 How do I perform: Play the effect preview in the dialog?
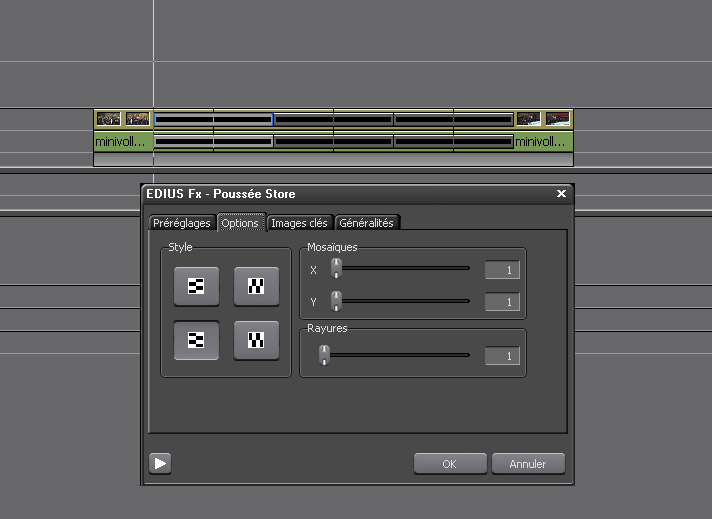coord(160,464)
